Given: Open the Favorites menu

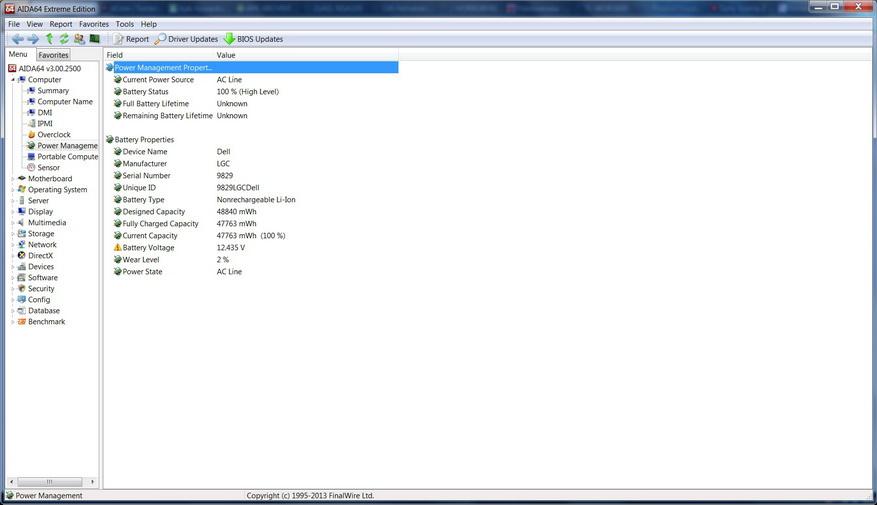Looking at the screenshot, I should coord(93,24).
